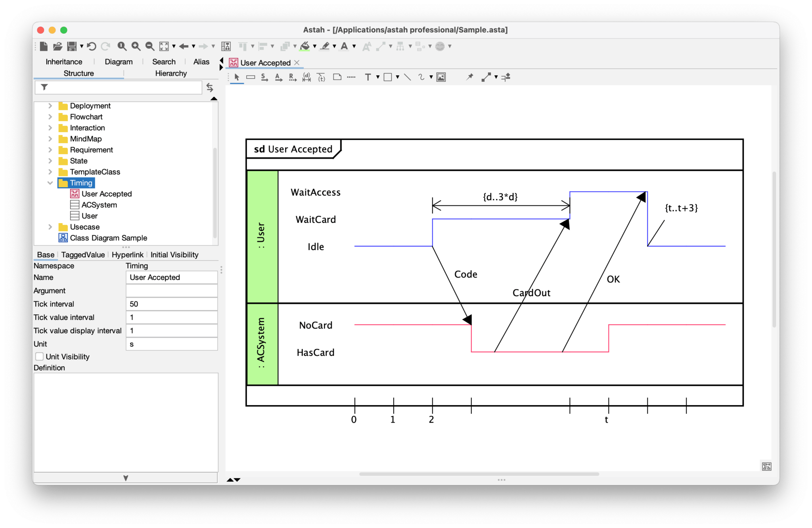Click inside the Tick interval field
The width and height of the screenshot is (812, 528).
(x=171, y=304)
